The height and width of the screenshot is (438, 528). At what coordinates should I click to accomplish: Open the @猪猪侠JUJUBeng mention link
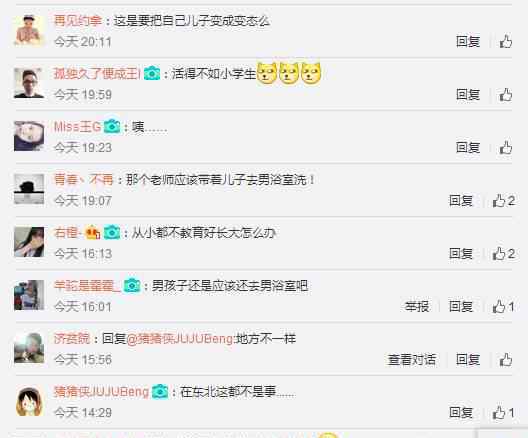click(x=180, y=338)
